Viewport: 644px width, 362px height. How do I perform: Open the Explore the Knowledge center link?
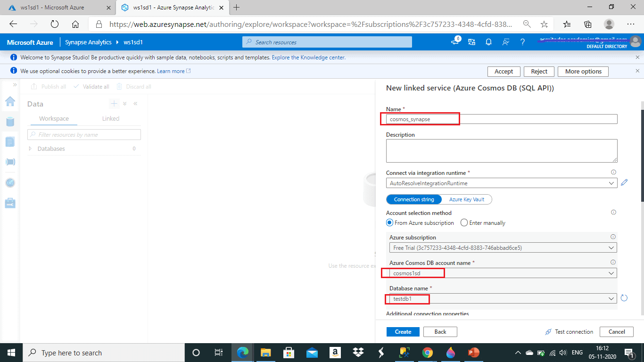coord(308,58)
